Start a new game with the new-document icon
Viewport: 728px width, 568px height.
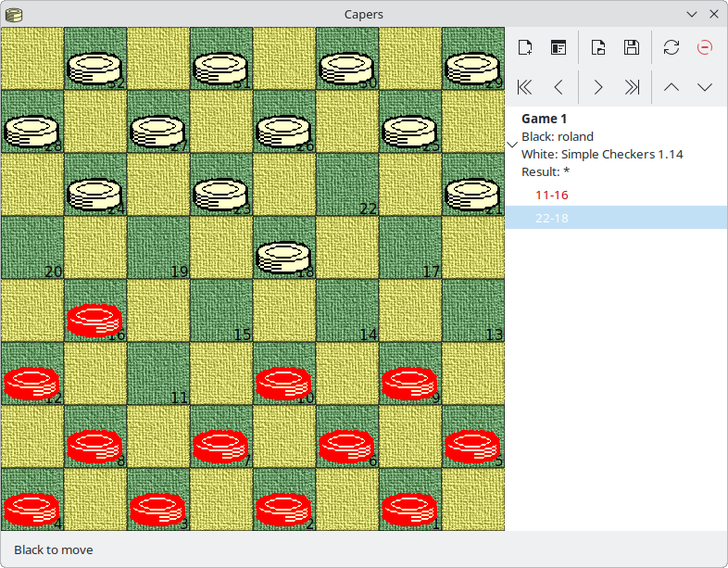[x=525, y=47]
